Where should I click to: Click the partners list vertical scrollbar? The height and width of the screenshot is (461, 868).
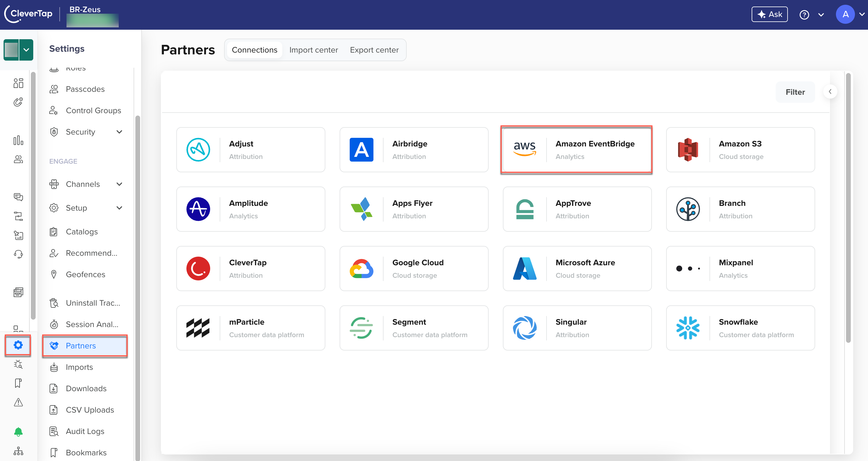(x=848, y=208)
